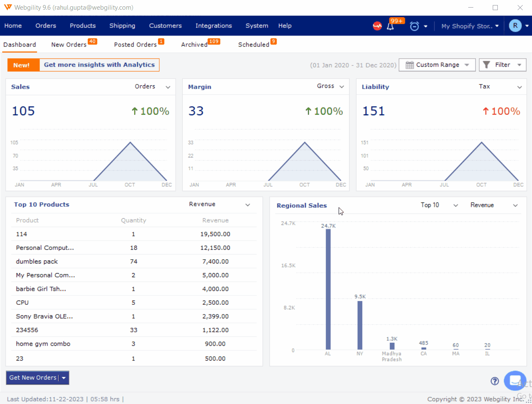Click the help question mark icon
Screen dimensions: 532x404
(495, 381)
